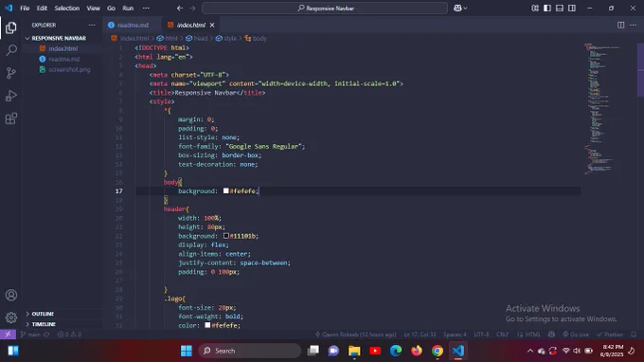Click the split editor right icon
Image resolution: width=644 pixels, height=362 pixels.
click(620, 25)
